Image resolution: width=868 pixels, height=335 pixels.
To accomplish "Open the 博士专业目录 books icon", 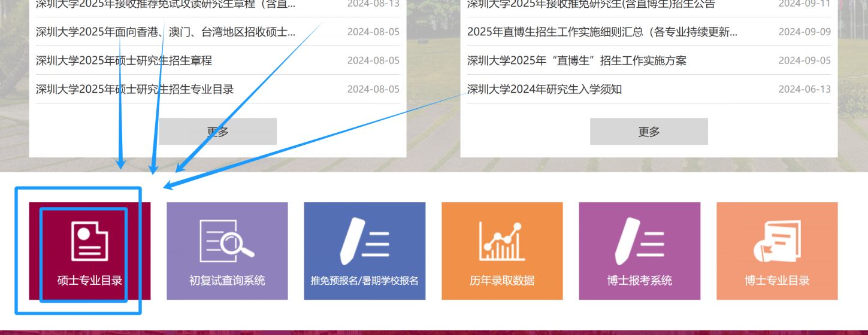I will point(777,241).
